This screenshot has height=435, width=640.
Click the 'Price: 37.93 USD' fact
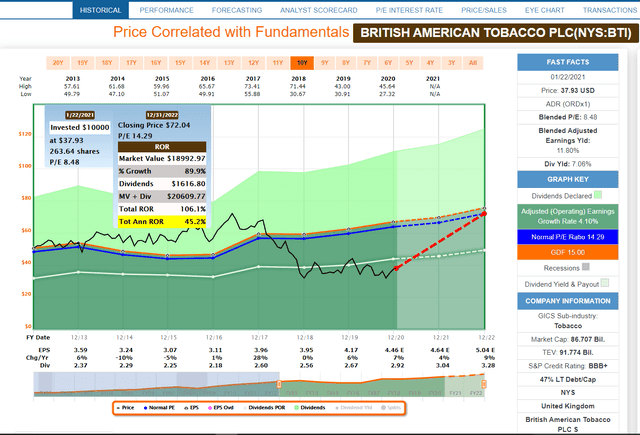(x=567, y=90)
